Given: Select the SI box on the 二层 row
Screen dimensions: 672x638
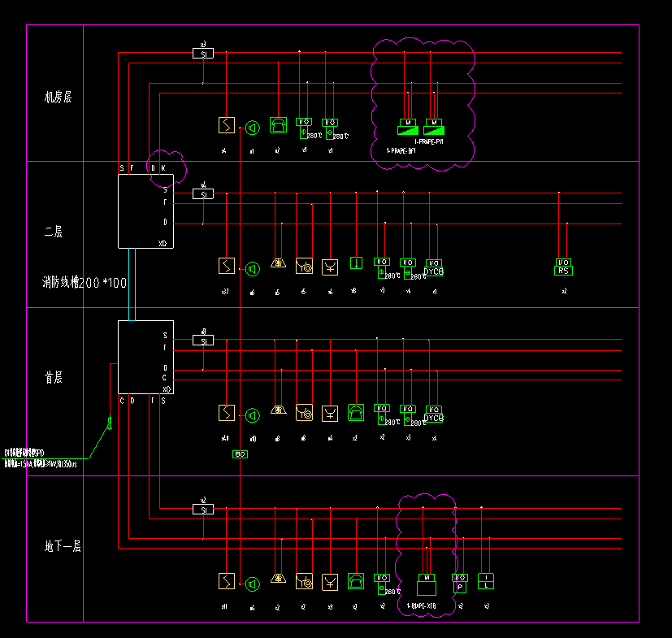Looking at the screenshot, I should tap(203, 194).
